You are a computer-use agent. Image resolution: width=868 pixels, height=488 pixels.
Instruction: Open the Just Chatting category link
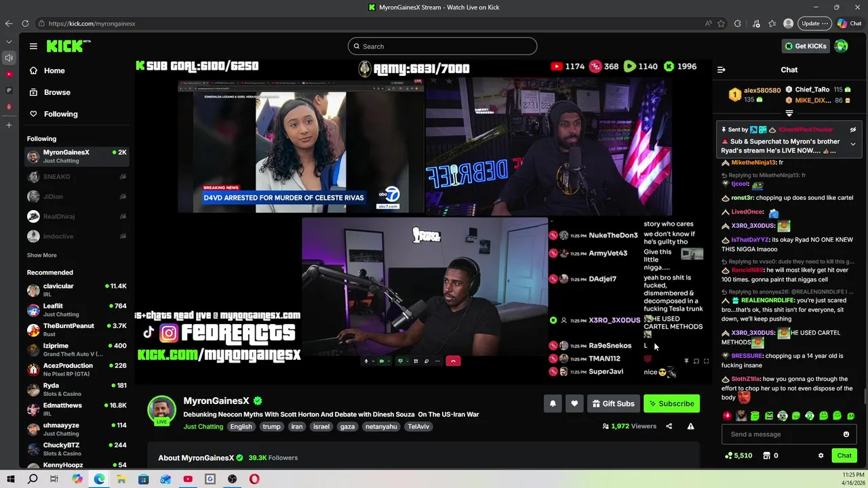tap(203, 426)
